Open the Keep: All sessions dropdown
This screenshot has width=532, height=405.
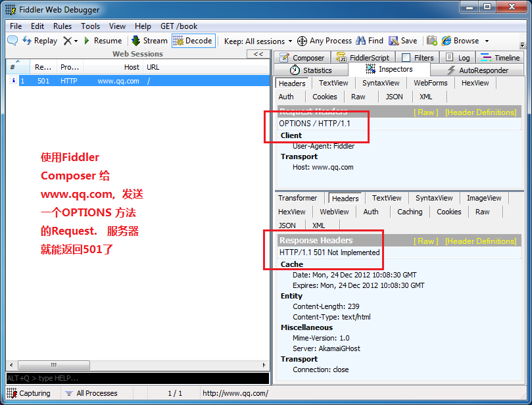[258, 41]
